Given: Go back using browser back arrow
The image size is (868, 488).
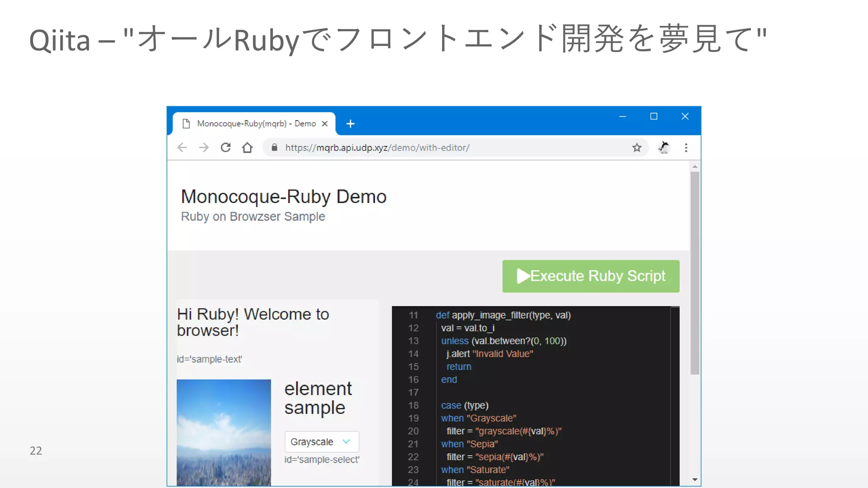Looking at the screenshot, I should pyautogui.click(x=182, y=147).
